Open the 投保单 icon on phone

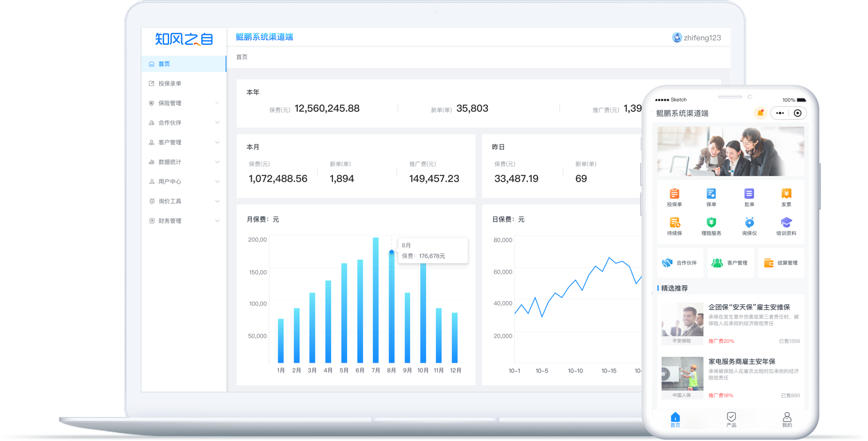[674, 194]
